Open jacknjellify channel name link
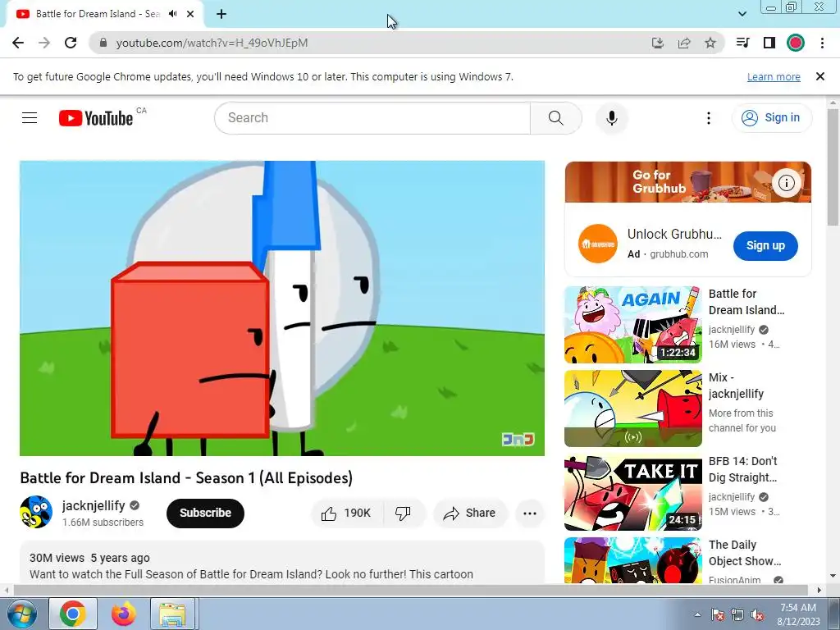The width and height of the screenshot is (840, 630). point(94,505)
